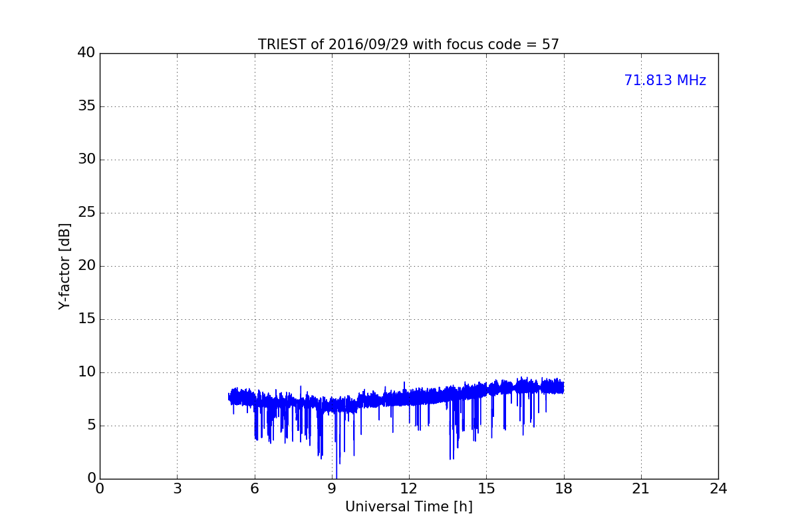Click the y-axis tick label '10'
Viewport: 798px width, 532px height.
[x=86, y=372]
